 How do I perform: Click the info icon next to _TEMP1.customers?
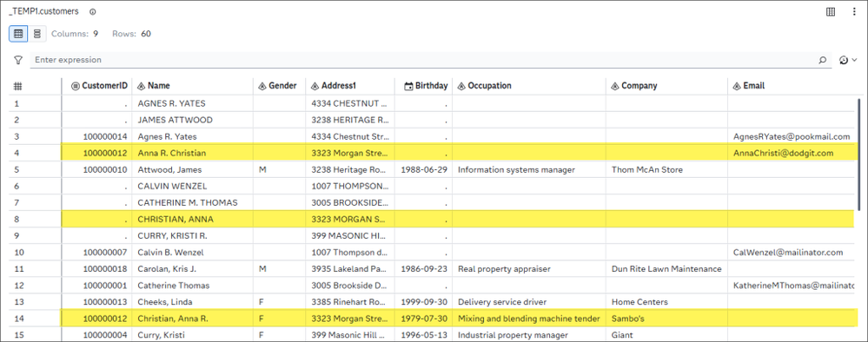point(92,11)
